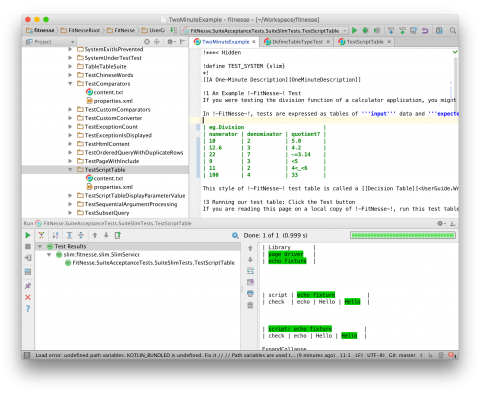Click the Search Everywhere magnifier icon
Viewport: 480px width, 396px height.
(x=452, y=30)
